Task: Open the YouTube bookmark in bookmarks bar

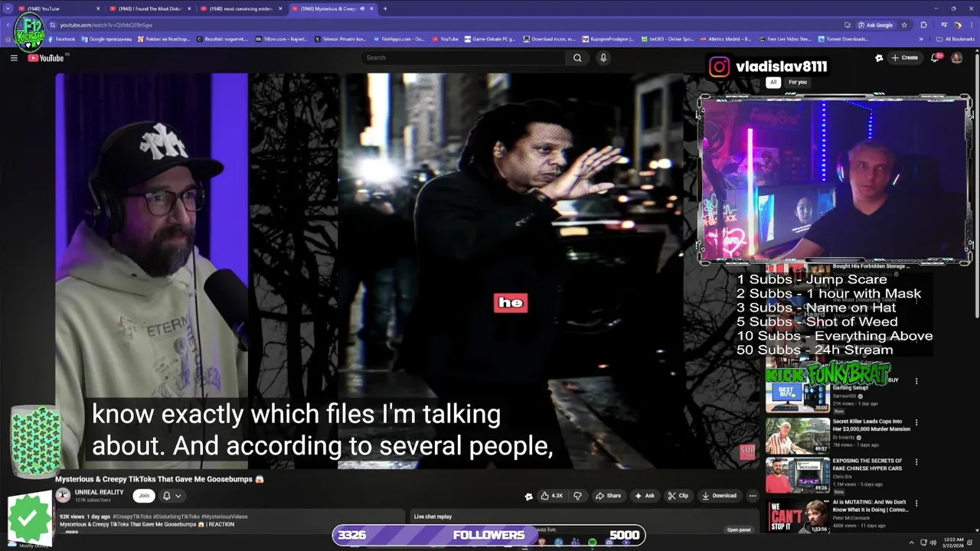Action: point(445,39)
